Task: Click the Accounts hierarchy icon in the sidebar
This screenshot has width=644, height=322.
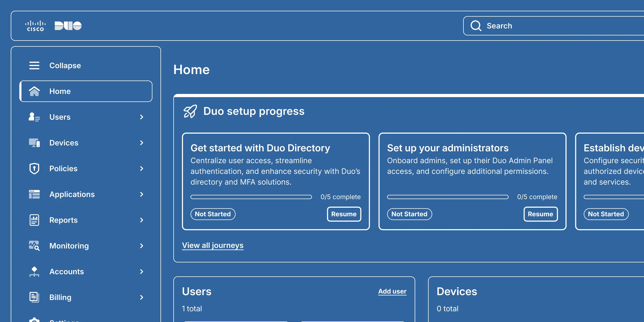Action: 34,272
